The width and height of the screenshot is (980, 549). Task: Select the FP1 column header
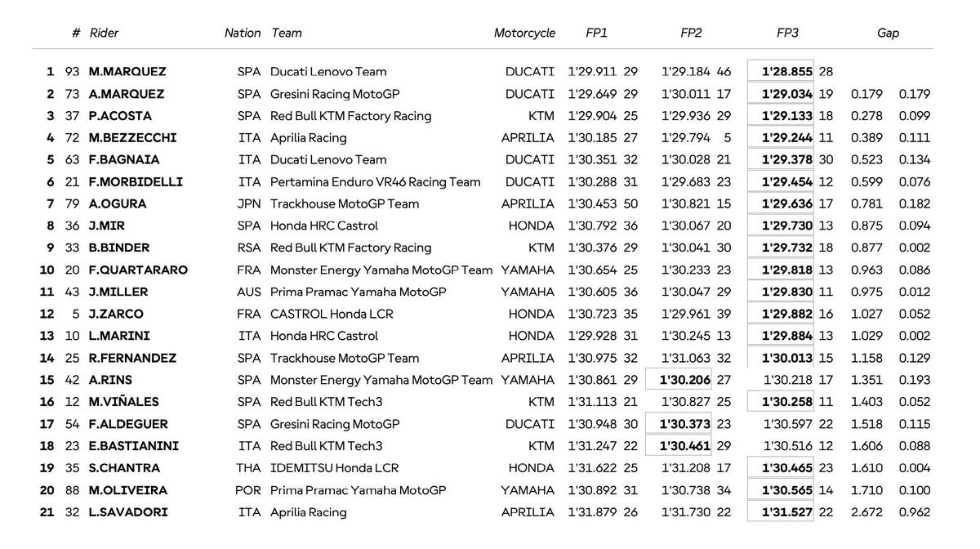pyautogui.click(x=597, y=33)
